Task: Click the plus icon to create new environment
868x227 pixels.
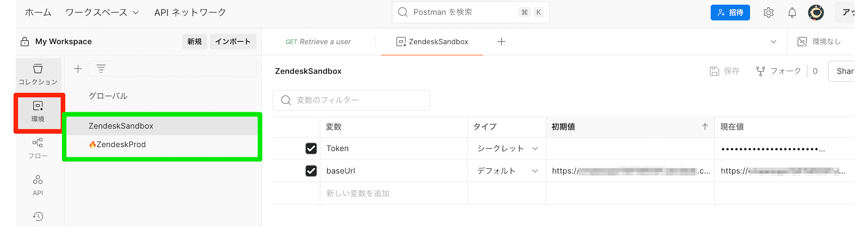Action: tap(78, 69)
